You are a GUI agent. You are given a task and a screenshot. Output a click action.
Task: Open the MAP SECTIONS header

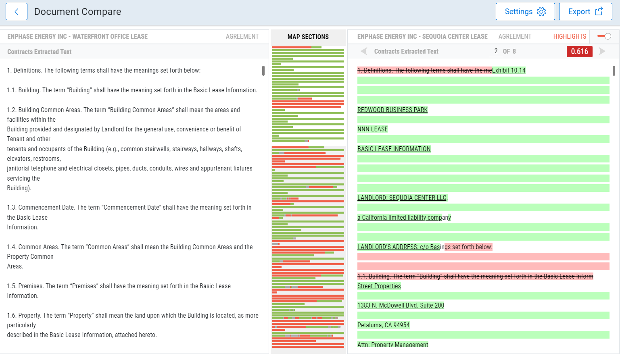[x=308, y=37]
